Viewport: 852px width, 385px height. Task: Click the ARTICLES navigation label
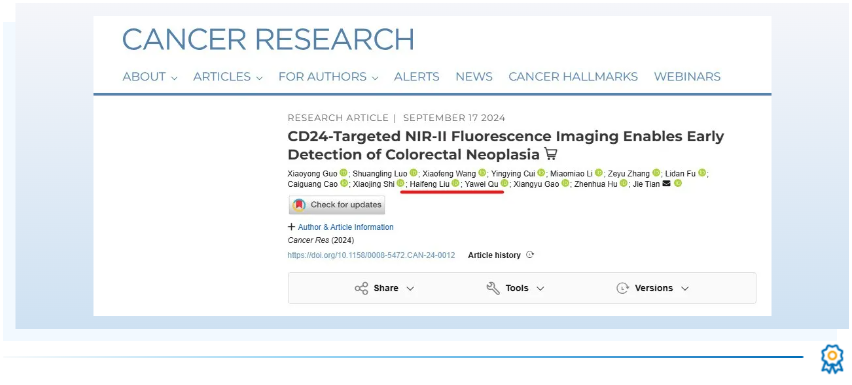(x=222, y=77)
